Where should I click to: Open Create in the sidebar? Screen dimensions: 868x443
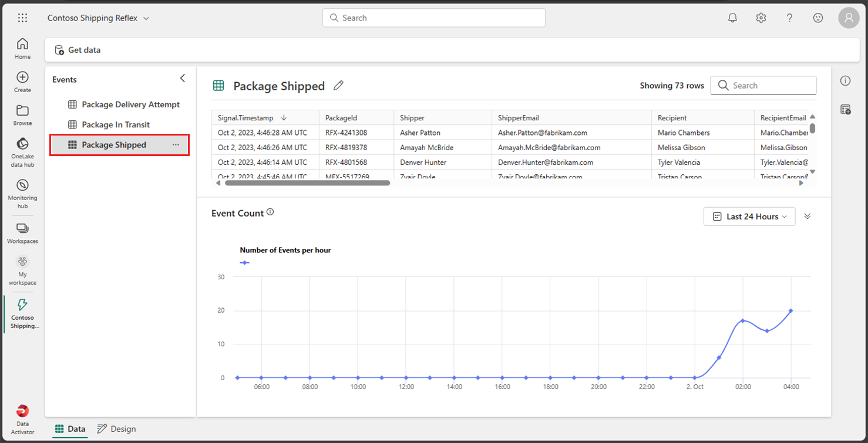click(22, 82)
